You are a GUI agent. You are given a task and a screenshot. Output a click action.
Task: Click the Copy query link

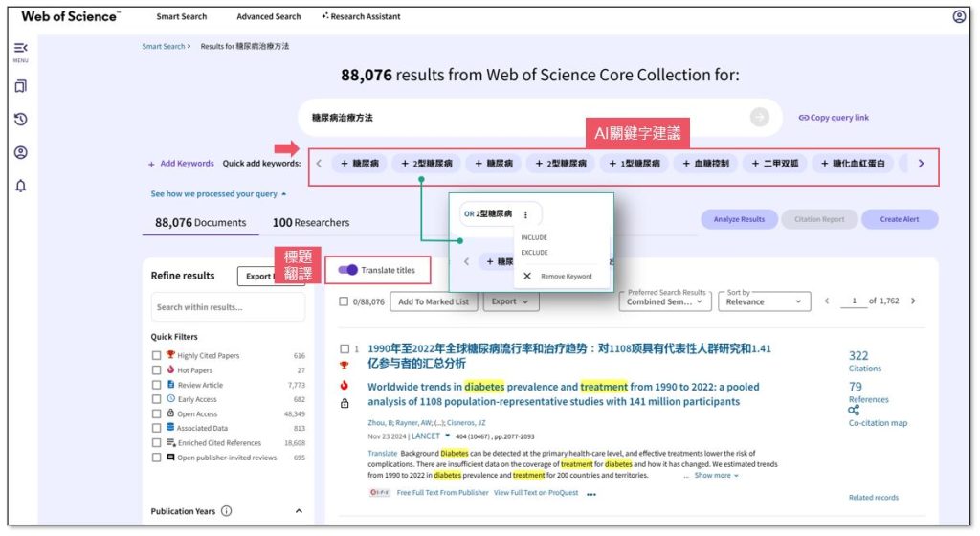pos(833,118)
